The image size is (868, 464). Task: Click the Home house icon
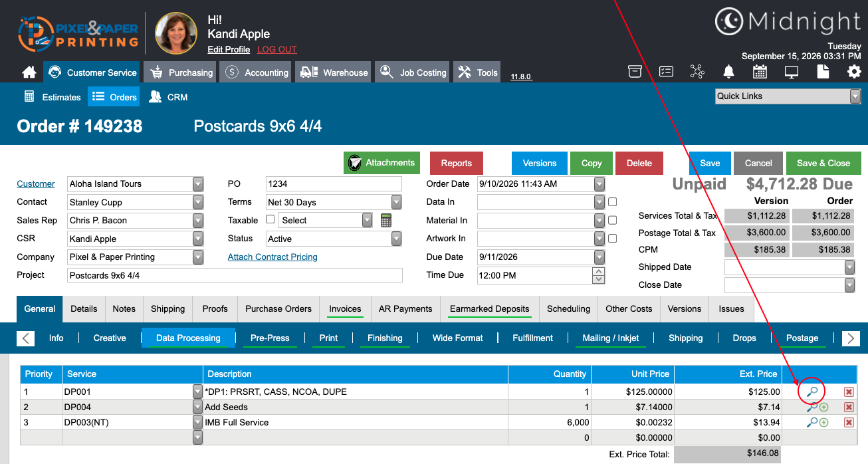pos(29,72)
